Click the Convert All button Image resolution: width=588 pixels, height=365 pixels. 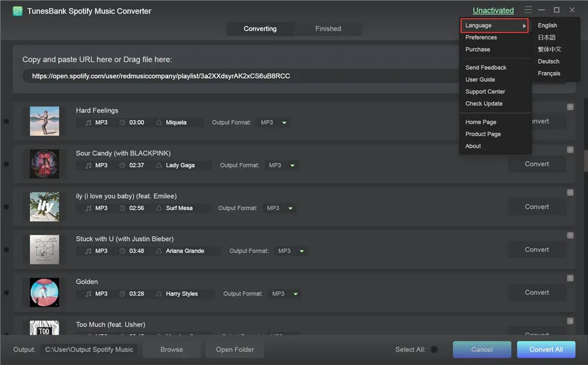tap(546, 350)
